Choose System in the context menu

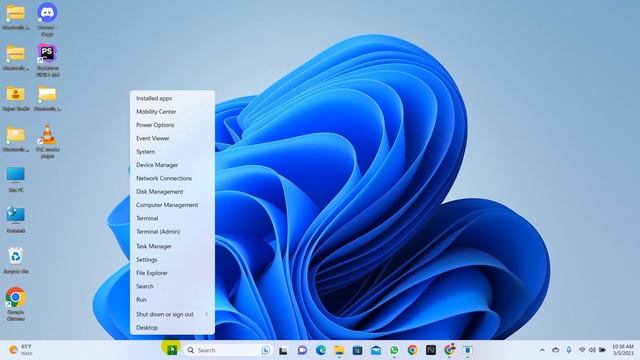172,151
